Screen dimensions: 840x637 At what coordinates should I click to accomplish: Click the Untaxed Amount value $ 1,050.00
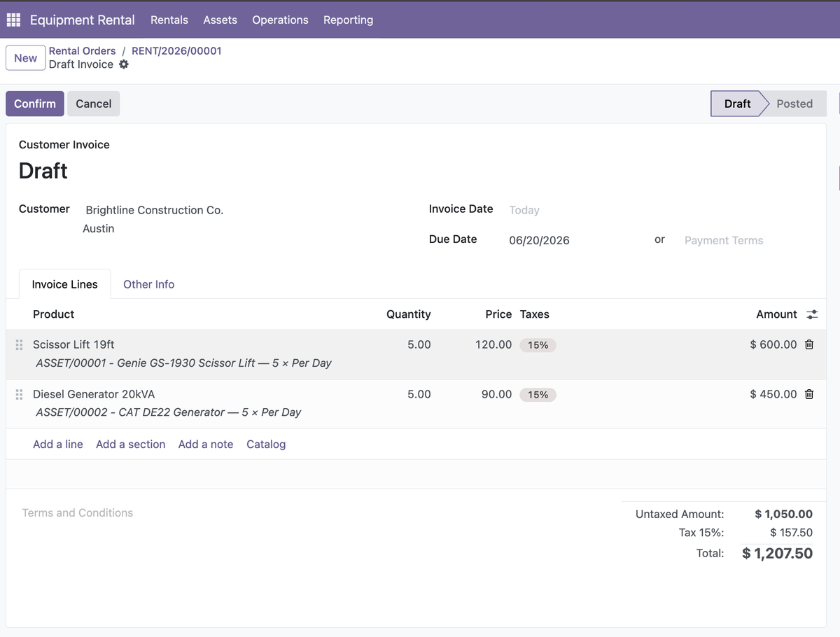pos(784,514)
